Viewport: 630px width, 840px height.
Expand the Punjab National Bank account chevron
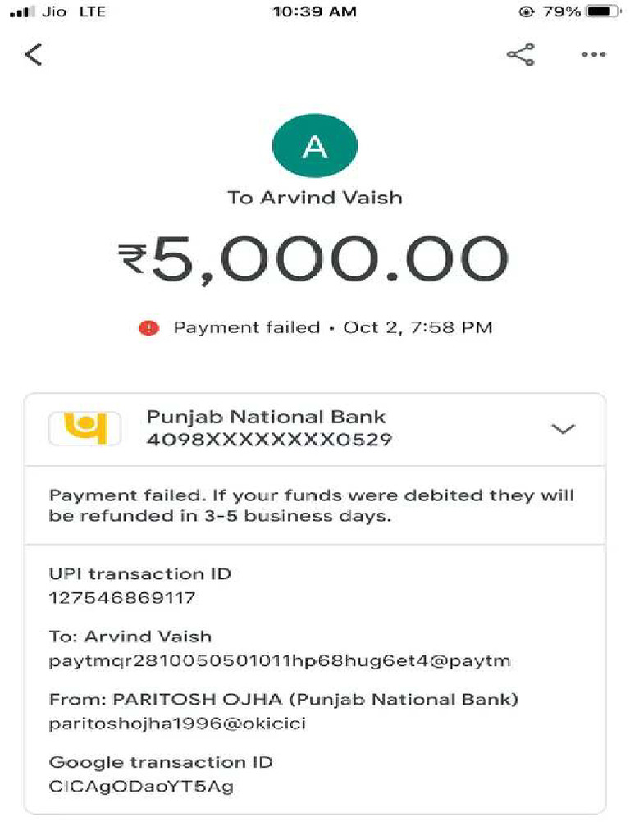click(563, 428)
